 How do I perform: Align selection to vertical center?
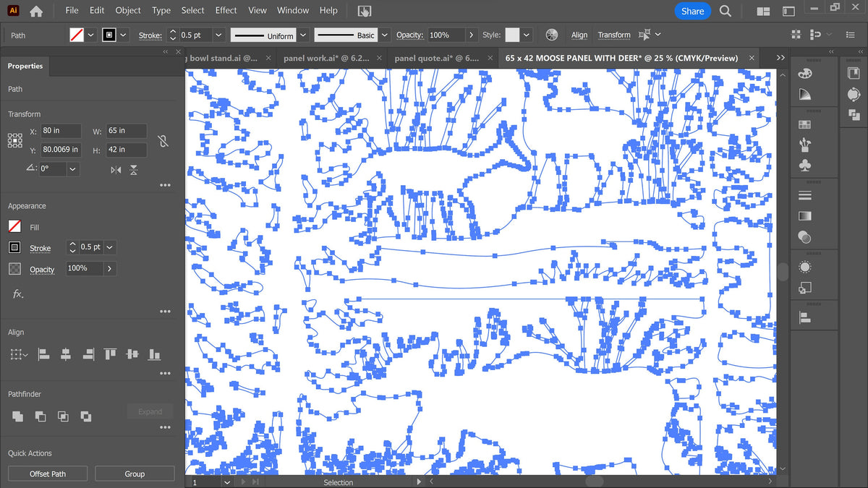point(132,354)
